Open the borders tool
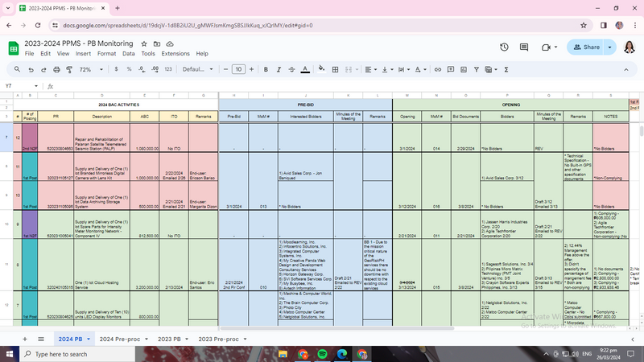This screenshot has height=362, width=644. (335, 70)
